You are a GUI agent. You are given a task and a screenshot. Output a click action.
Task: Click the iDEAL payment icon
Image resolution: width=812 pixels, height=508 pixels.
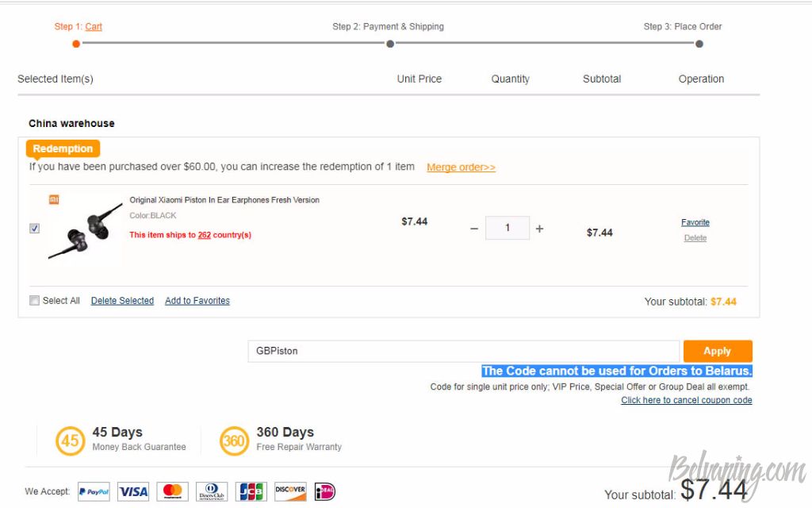pos(325,491)
